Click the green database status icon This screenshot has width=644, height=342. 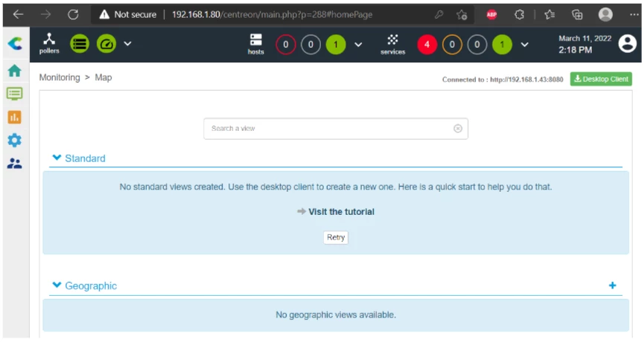(x=80, y=43)
